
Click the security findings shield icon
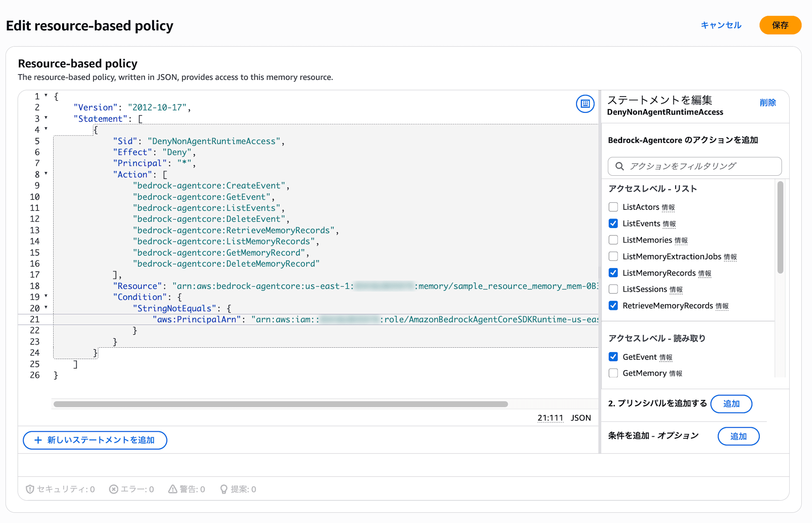30,489
